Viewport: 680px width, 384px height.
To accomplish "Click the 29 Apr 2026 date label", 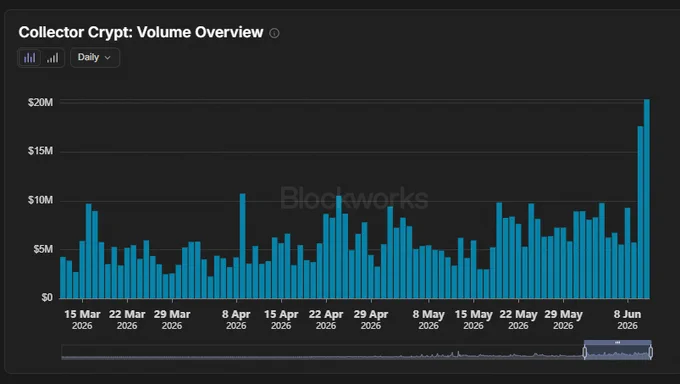I will (371, 319).
